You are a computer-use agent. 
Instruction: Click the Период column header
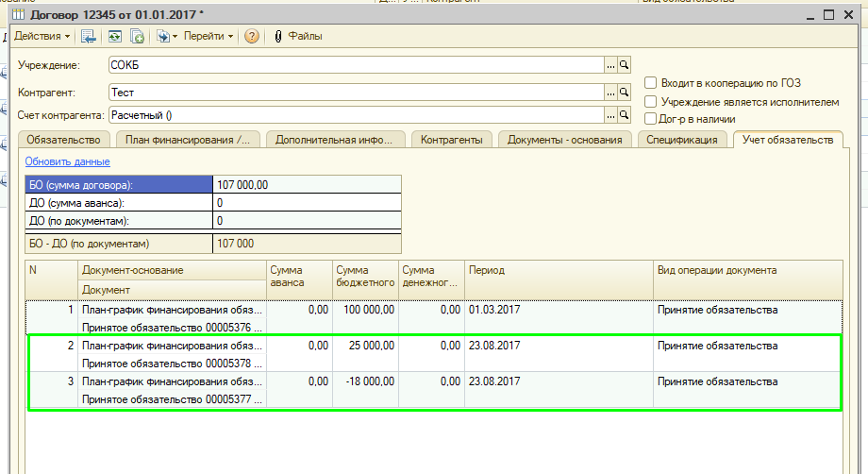tap(557, 270)
